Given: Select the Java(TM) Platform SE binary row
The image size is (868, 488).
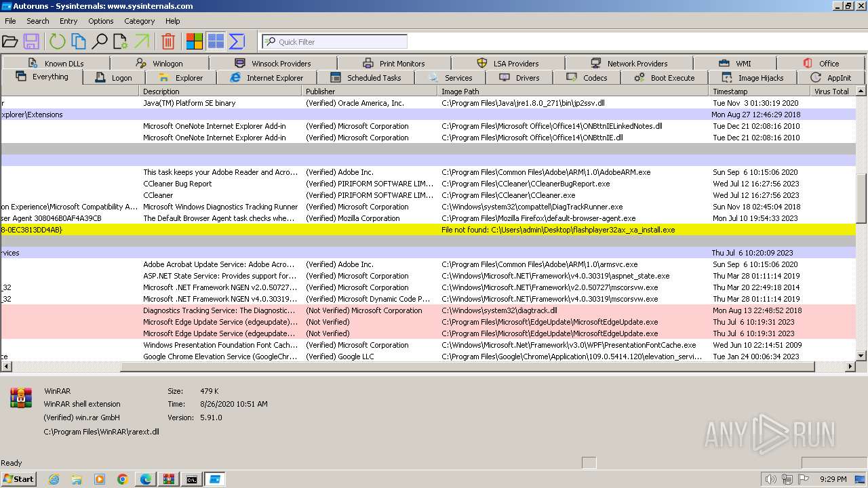Looking at the screenshot, I should click(428, 103).
